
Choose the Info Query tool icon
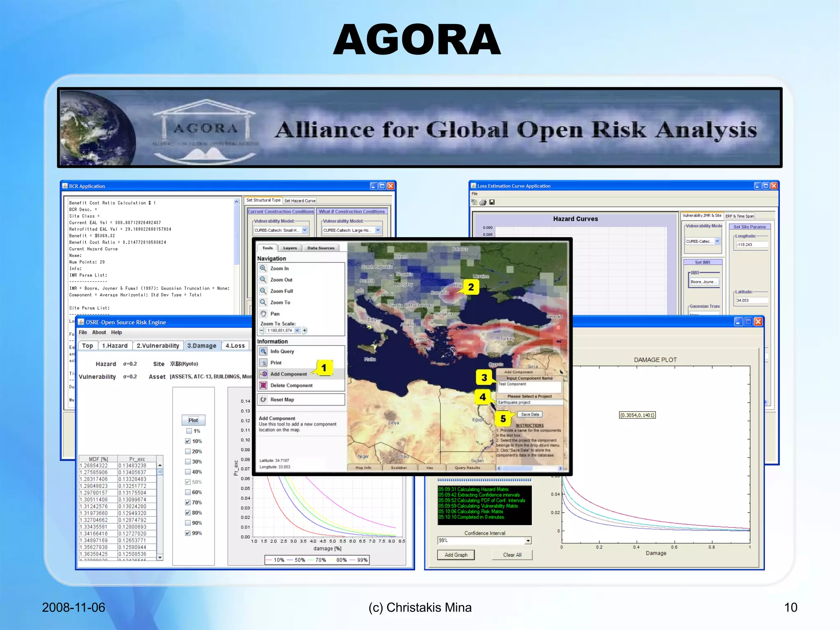pos(263,351)
